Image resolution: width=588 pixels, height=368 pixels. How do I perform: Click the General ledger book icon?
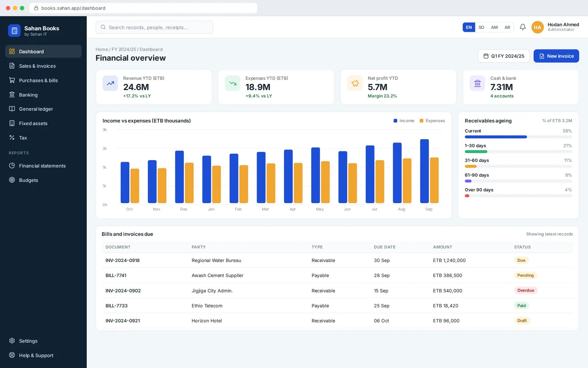[x=12, y=109]
